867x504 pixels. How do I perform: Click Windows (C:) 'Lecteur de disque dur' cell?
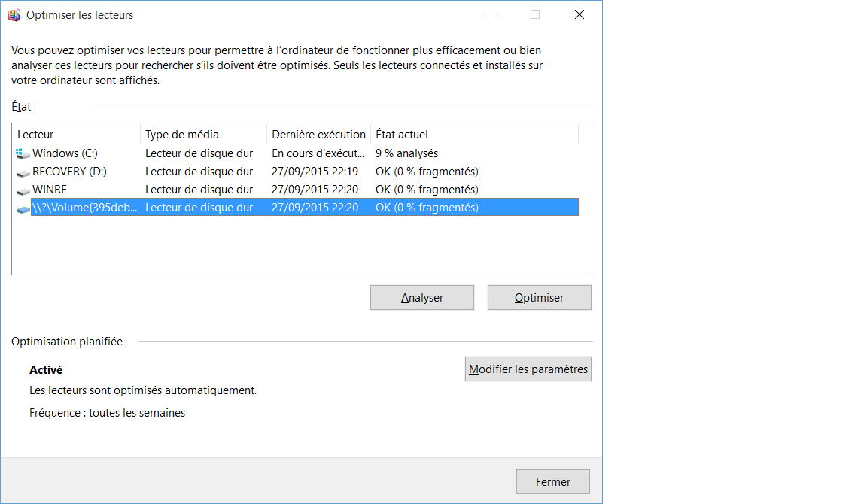click(x=199, y=153)
